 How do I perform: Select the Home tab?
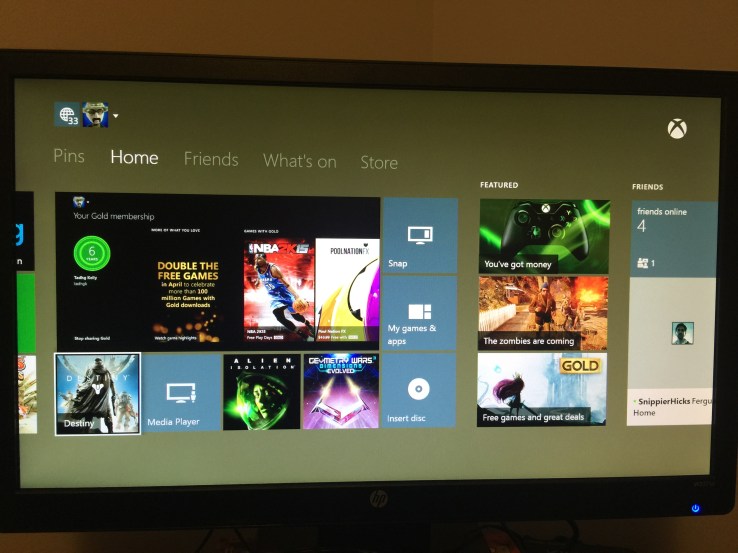134,157
